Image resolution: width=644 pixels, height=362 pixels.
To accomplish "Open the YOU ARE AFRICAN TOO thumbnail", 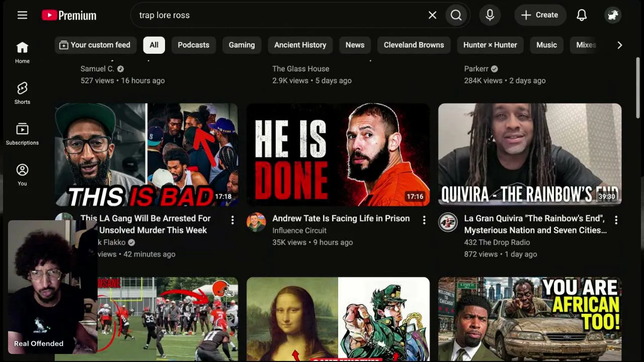I will [x=530, y=319].
